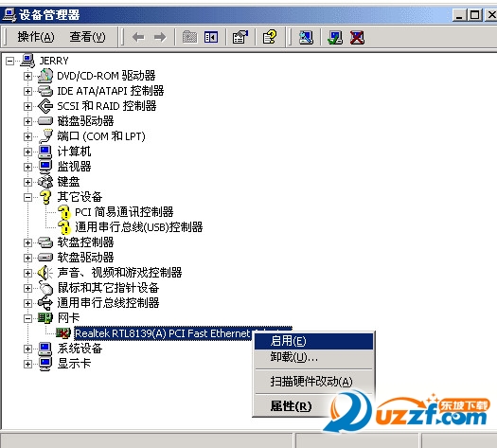Open the 查看(V) menu
The width and height of the screenshot is (497, 448).
click(x=87, y=37)
